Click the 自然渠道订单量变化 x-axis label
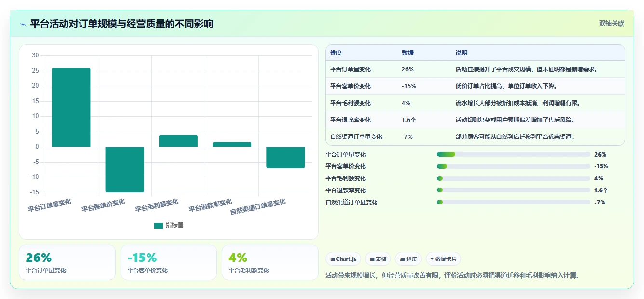Image resolution: width=644 pixels, height=299 pixels. tap(258, 207)
